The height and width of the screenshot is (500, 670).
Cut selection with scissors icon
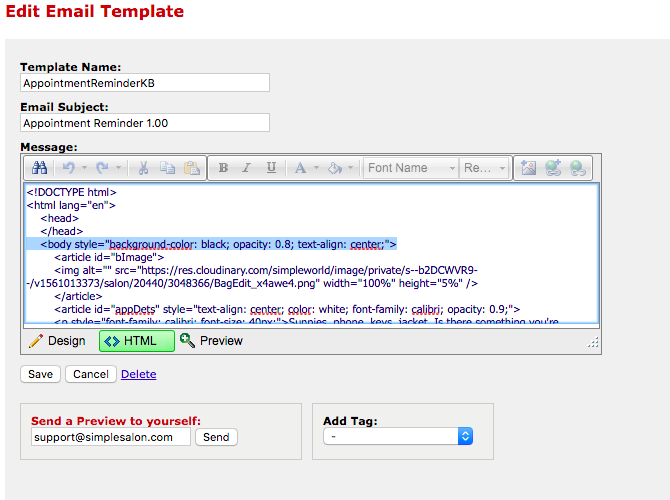(144, 168)
